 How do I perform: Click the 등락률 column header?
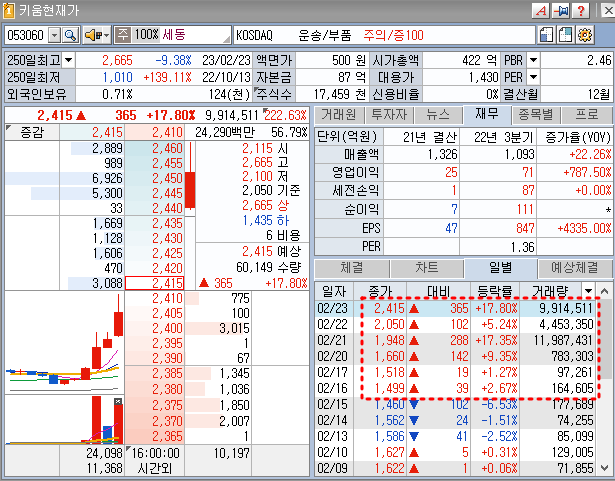click(495, 291)
